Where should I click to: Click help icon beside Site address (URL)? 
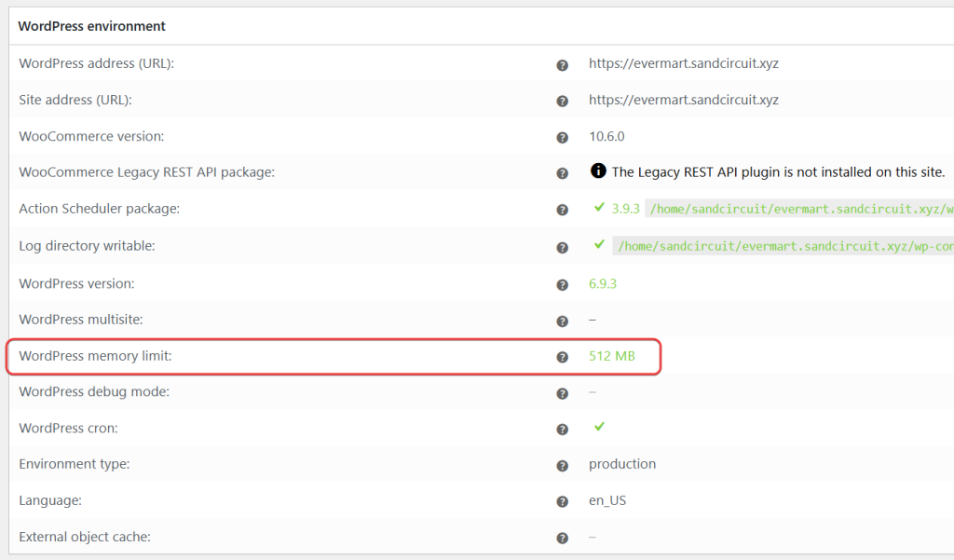pyautogui.click(x=562, y=102)
